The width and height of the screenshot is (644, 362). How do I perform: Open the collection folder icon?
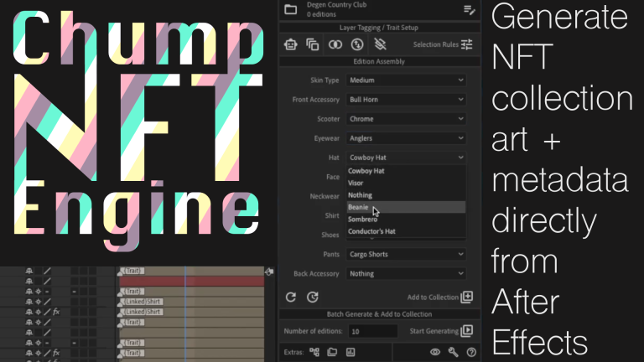[290, 9]
